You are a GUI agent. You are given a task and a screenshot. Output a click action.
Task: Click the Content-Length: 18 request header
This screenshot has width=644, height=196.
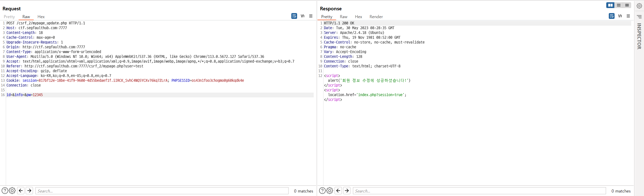click(25, 33)
